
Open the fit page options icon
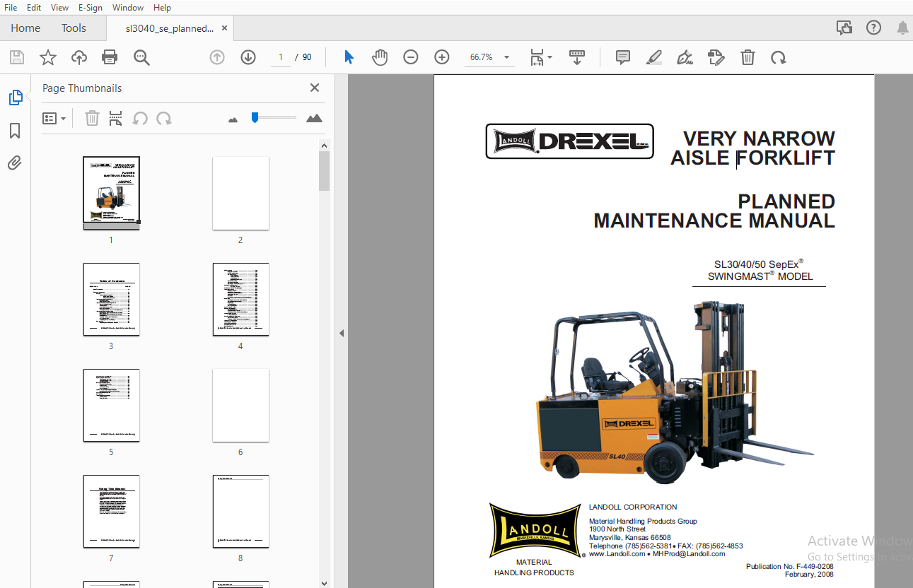541,57
